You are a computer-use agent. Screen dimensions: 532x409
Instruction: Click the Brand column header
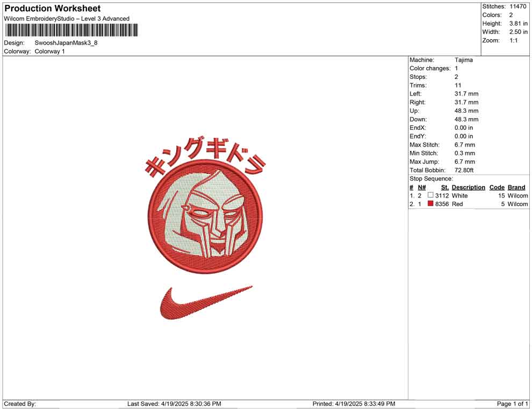516,187
